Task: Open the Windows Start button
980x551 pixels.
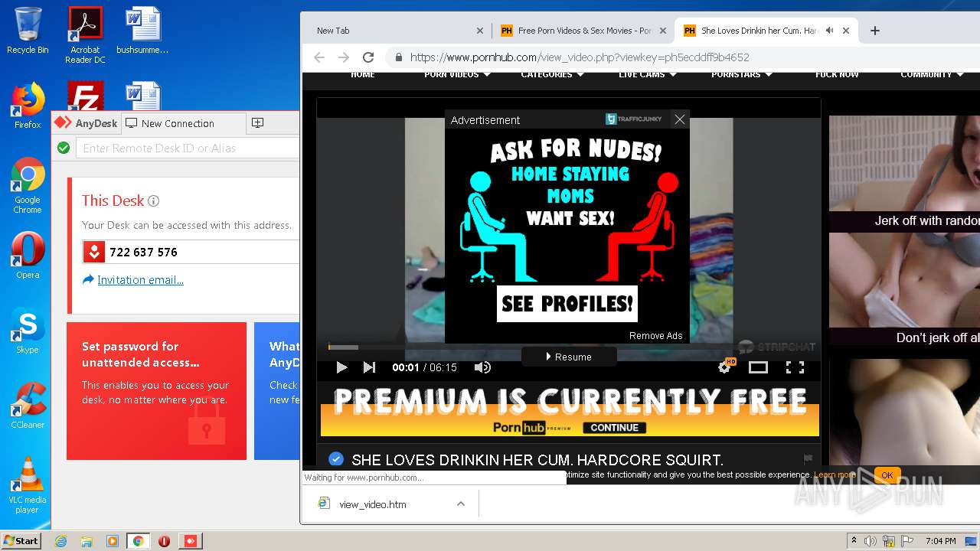Action: [x=21, y=541]
